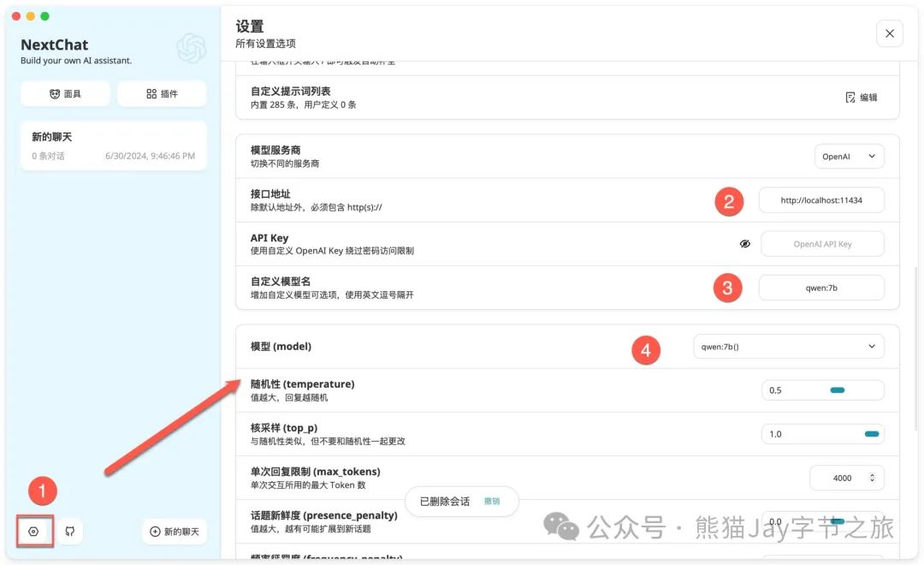Open settings via the gear icon
Image resolution: width=924 pixels, height=565 pixels.
[34, 532]
